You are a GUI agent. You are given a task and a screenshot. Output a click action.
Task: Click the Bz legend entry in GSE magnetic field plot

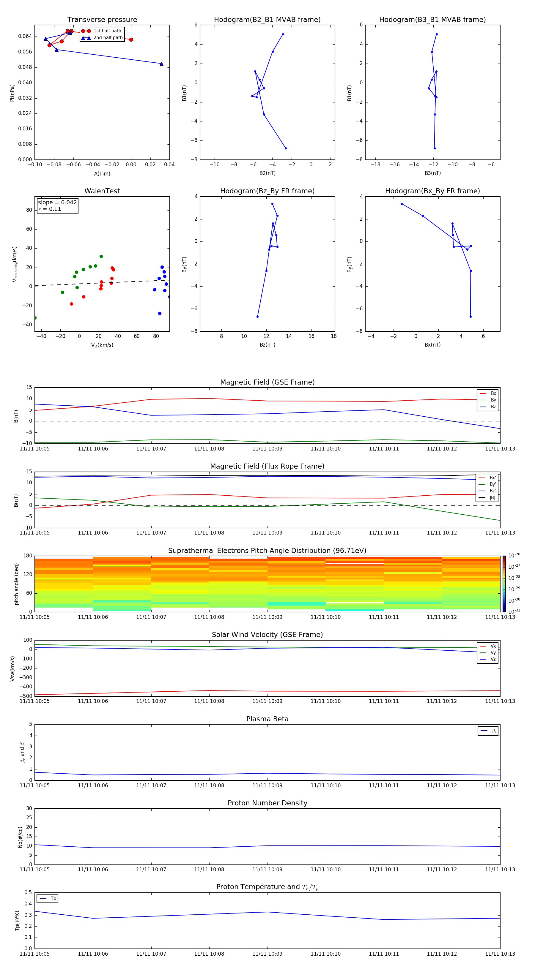pyautogui.click(x=488, y=407)
